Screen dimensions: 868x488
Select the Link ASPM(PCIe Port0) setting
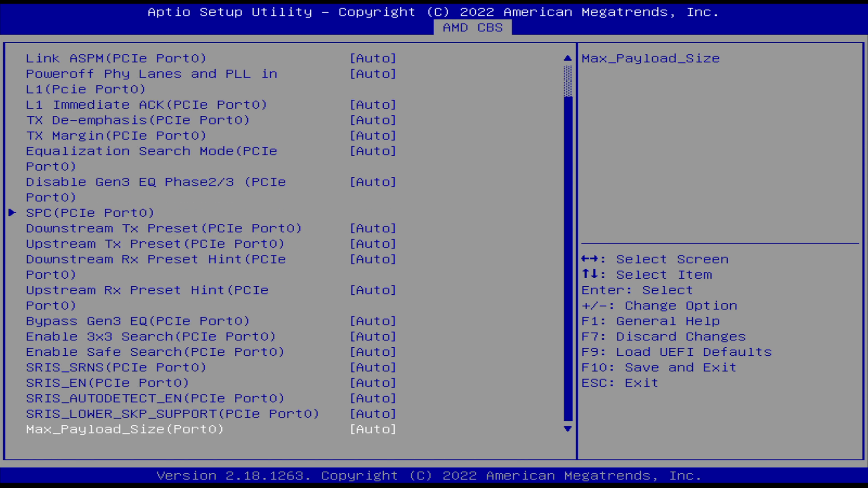(116, 58)
